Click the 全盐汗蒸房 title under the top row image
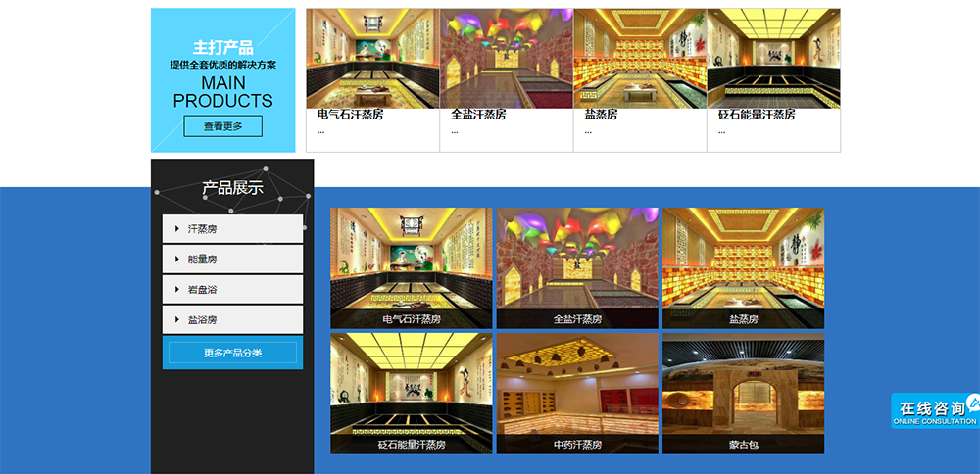This screenshot has width=980, height=474. [x=478, y=115]
